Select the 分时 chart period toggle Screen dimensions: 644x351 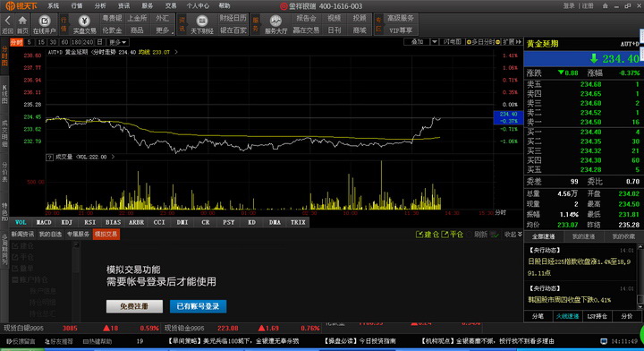[16, 42]
